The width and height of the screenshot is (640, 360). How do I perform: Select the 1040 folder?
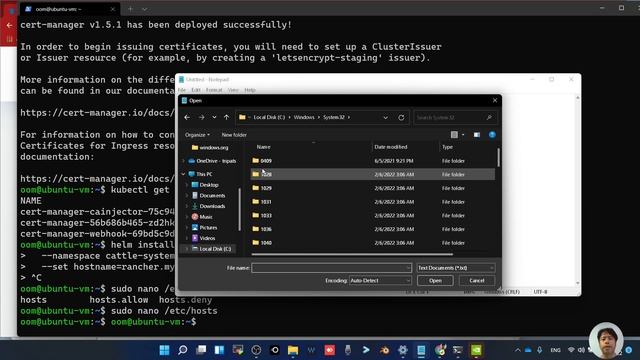(372, 243)
